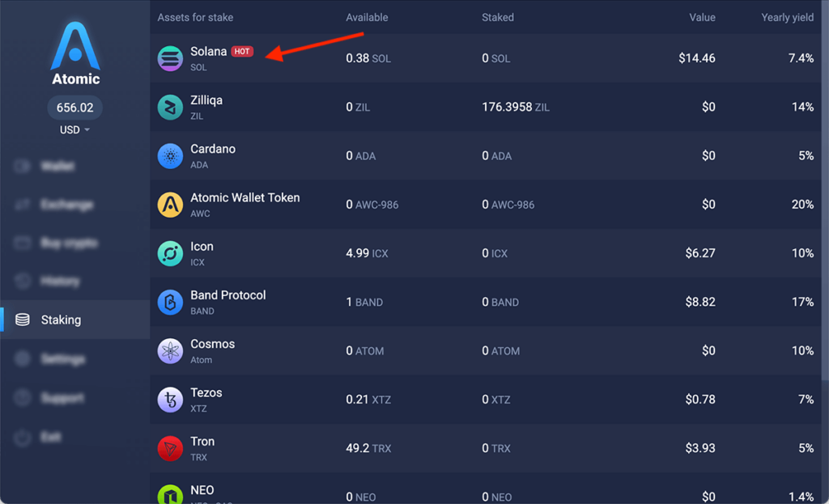
Task: Open the blurred Buy crypto menu item
Action: pos(75,243)
